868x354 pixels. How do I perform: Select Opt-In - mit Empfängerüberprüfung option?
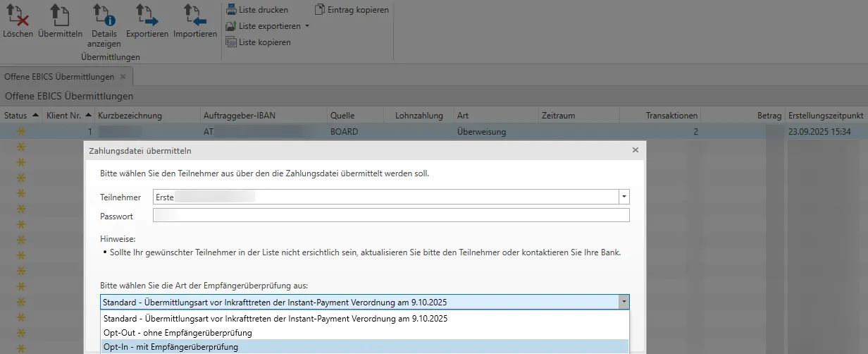364,346
